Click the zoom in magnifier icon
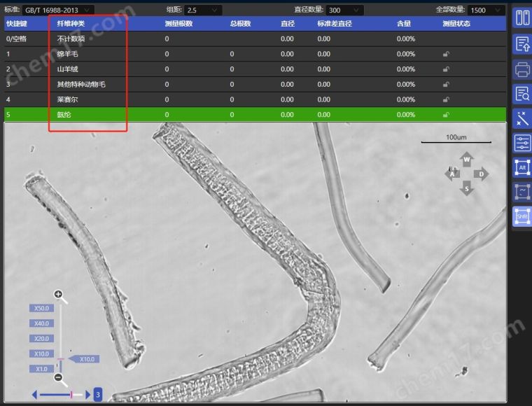Screen dimensions: 532x406 pyautogui.click(x=59, y=295)
